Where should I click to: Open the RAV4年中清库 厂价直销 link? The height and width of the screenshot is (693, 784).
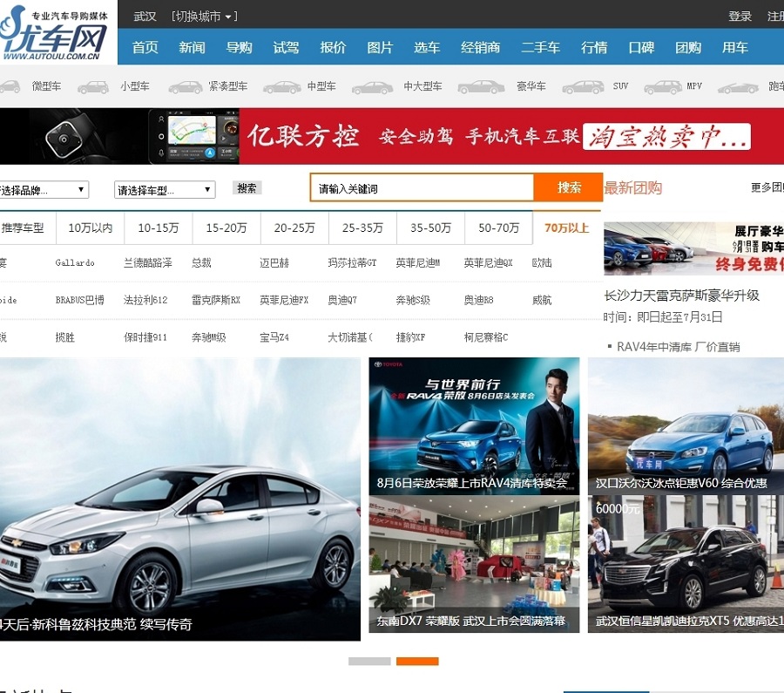point(678,347)
